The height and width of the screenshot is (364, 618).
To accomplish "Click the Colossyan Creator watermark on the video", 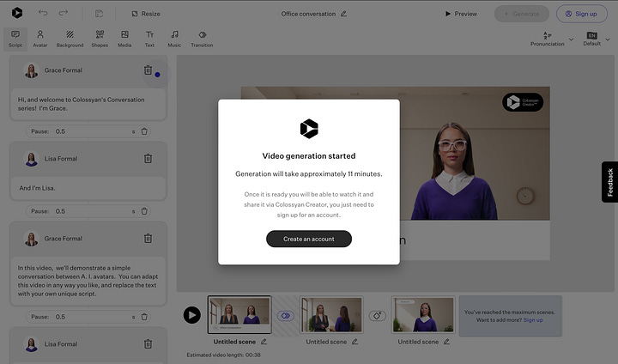I will 523,102.
